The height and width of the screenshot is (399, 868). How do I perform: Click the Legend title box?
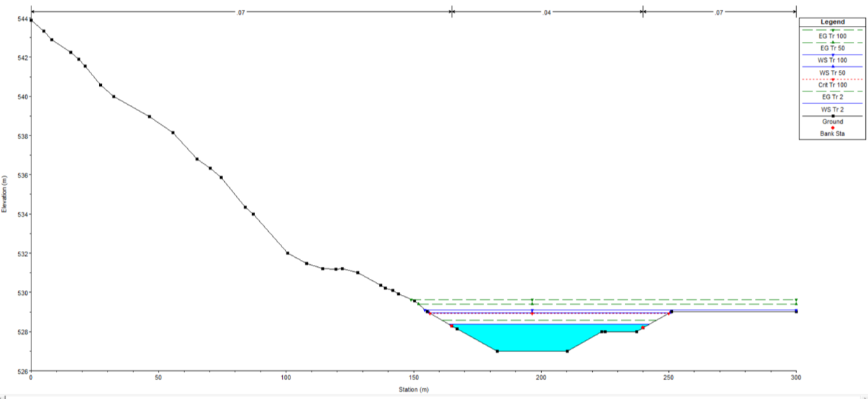(x=832, y=22)
